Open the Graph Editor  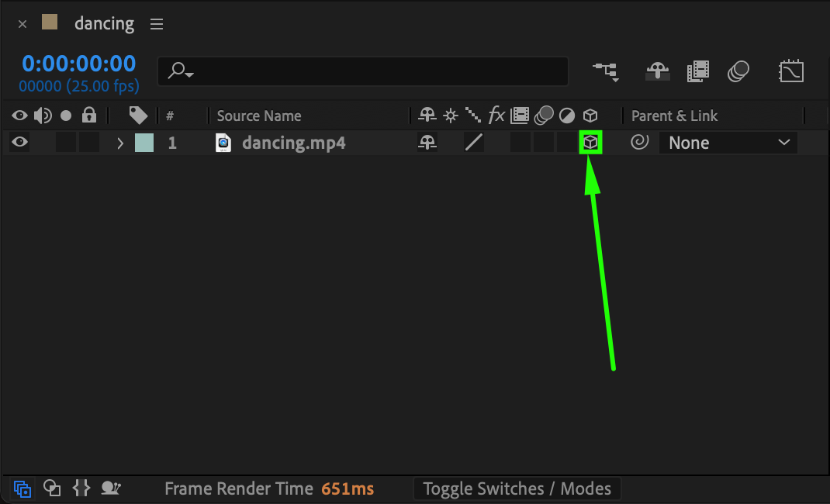[x=790, y=72]
